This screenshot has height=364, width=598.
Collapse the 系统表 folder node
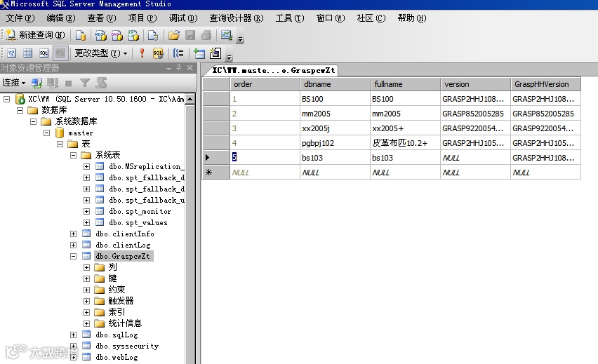point(73,155)
